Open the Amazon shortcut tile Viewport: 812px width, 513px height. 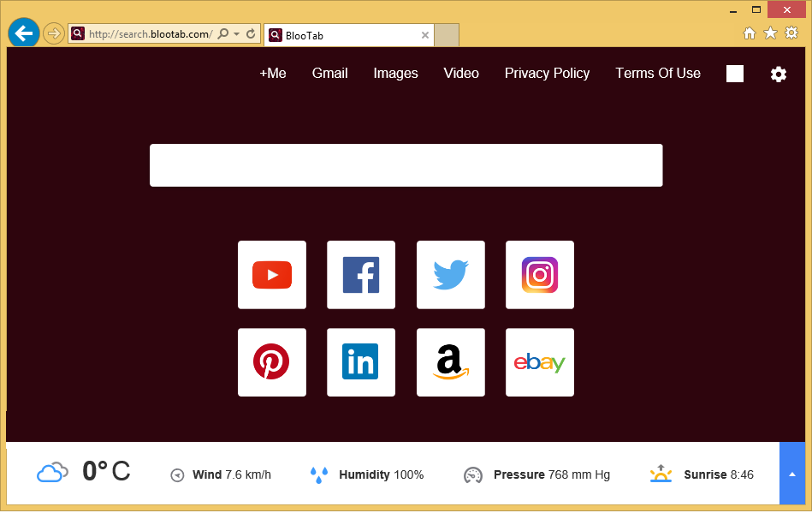tap(450, 362)
